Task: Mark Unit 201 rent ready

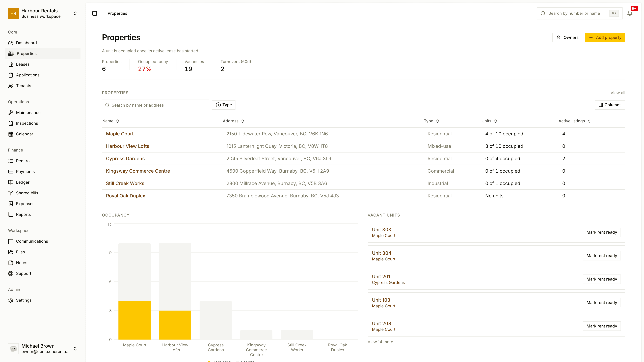Action: tap(602, 279)
